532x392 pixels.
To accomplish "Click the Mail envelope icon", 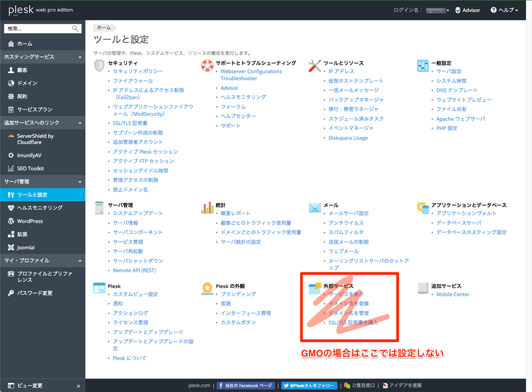I will click(x=315, y=208).
